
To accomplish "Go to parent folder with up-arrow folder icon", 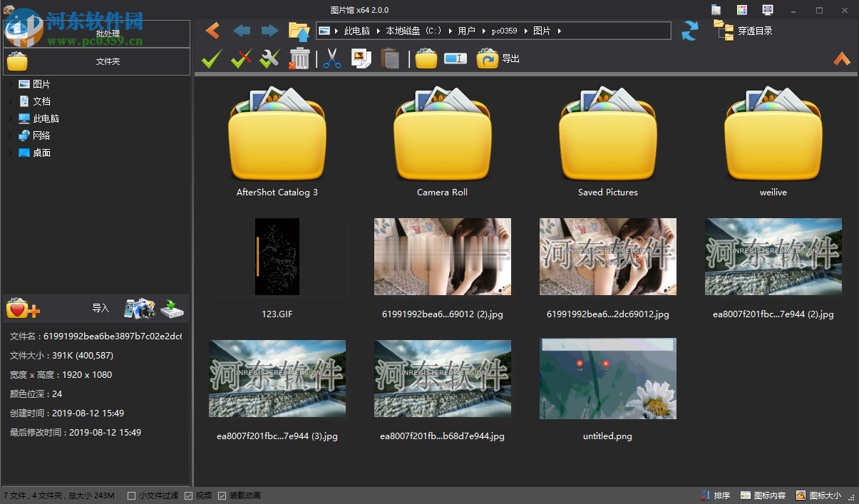I will pos(299,31).
